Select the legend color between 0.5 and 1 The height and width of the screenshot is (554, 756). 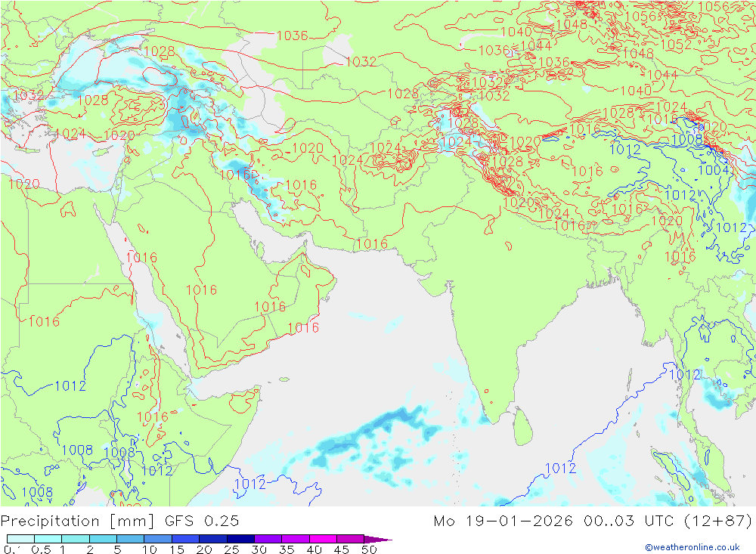pyautogui.click(x=48, y=539)
